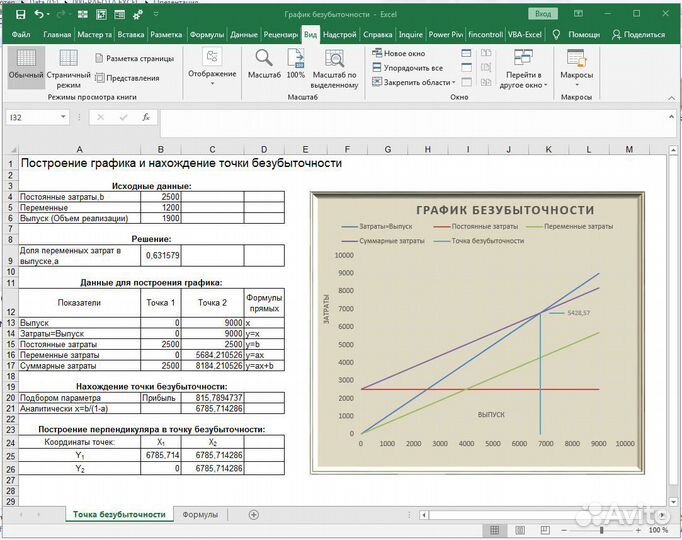Expand the formula bar chevron

(x=671, y=117)
